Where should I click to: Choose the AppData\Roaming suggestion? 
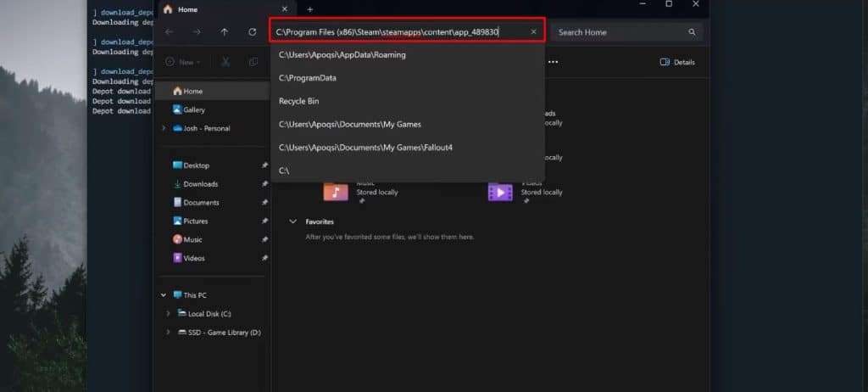point(408,55)
